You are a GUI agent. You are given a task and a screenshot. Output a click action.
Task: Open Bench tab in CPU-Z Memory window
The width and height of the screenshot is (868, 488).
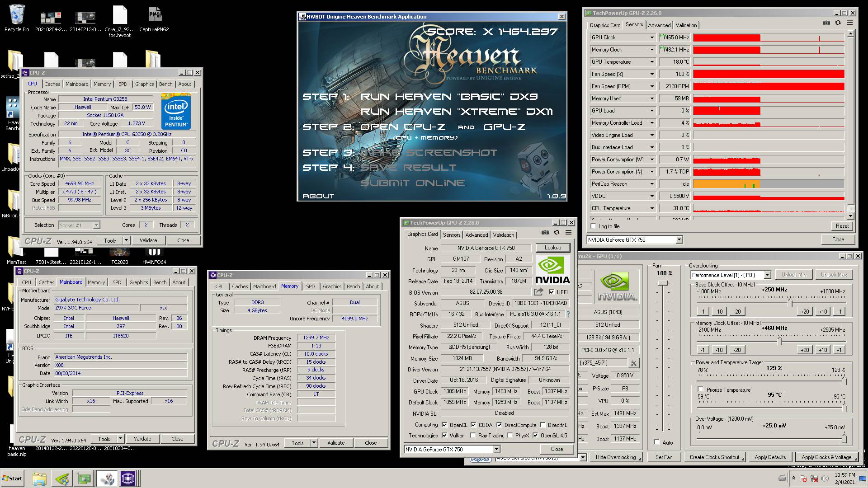[x=354, y=286]
